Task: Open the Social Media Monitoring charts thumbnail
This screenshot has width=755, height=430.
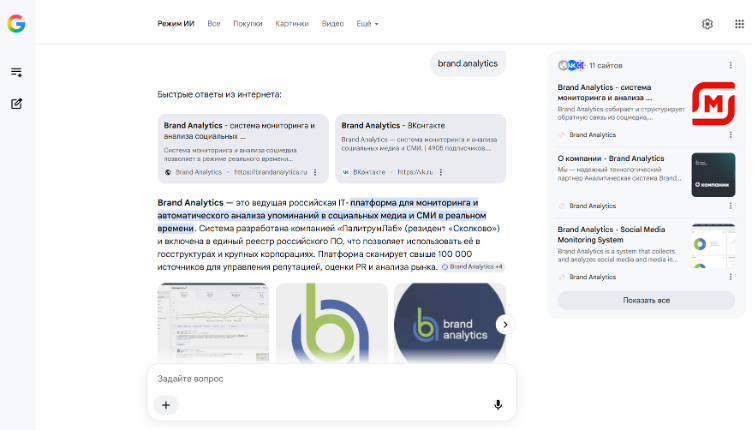Action: coord(713,246)
